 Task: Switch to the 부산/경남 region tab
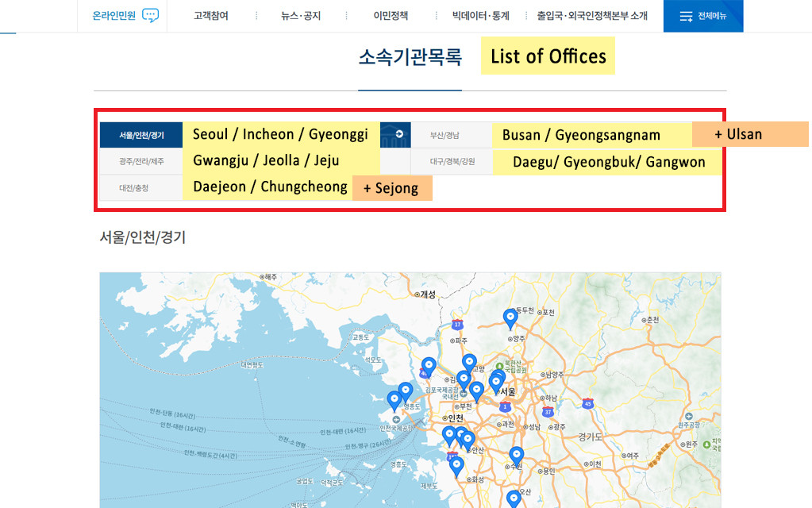(x=444, y=135)
